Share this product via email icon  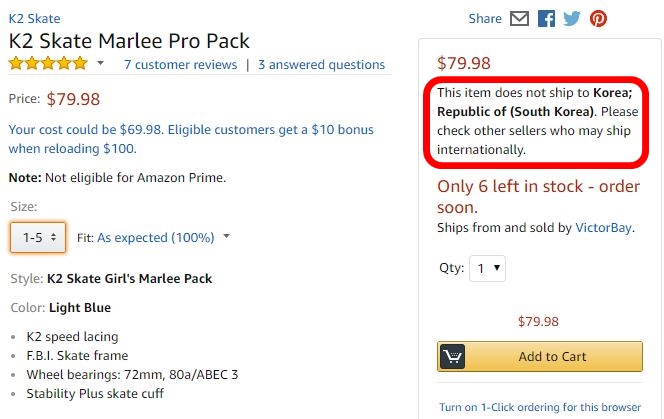pos(519,19)
